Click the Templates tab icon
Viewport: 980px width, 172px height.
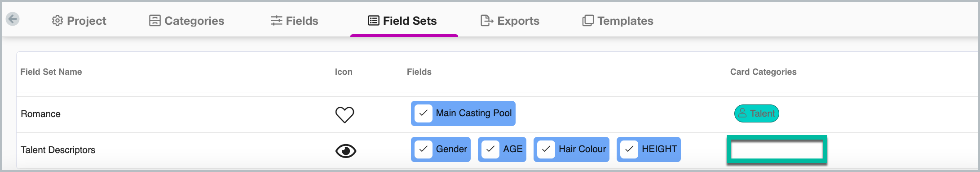[588, 21]
